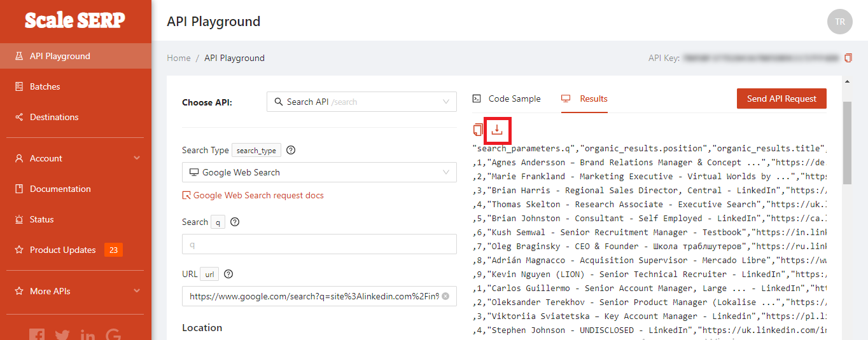Open Status in the sidebar
This screenshot has width=868, height=340.
coord(76,219)
